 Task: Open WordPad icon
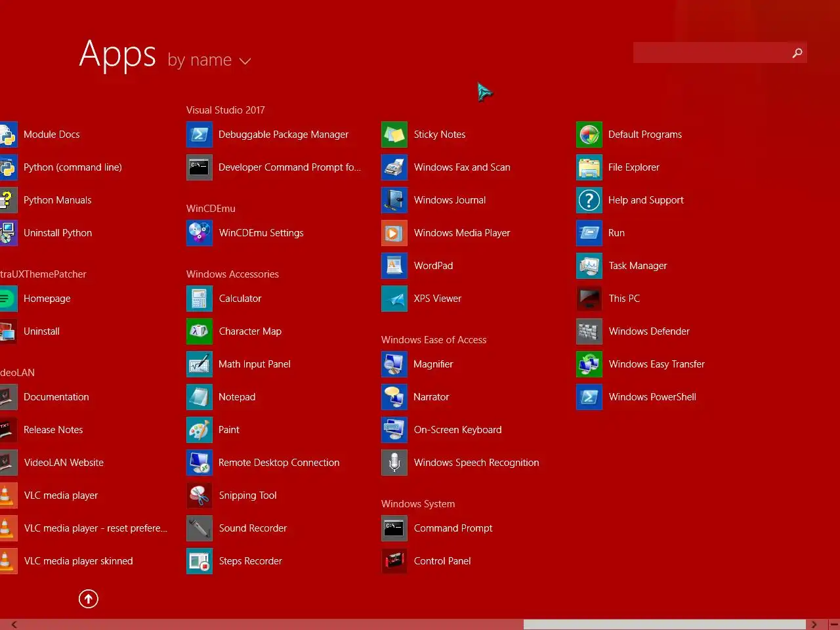pos(394,266)
